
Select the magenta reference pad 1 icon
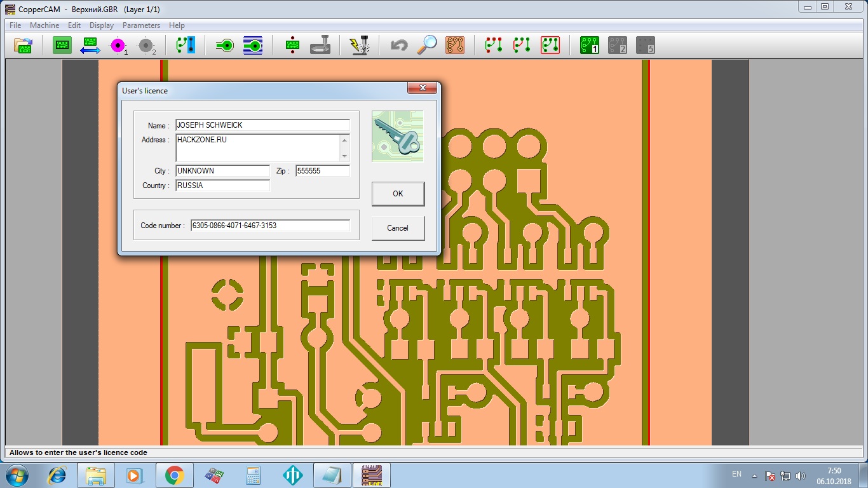tap(118, 46)
